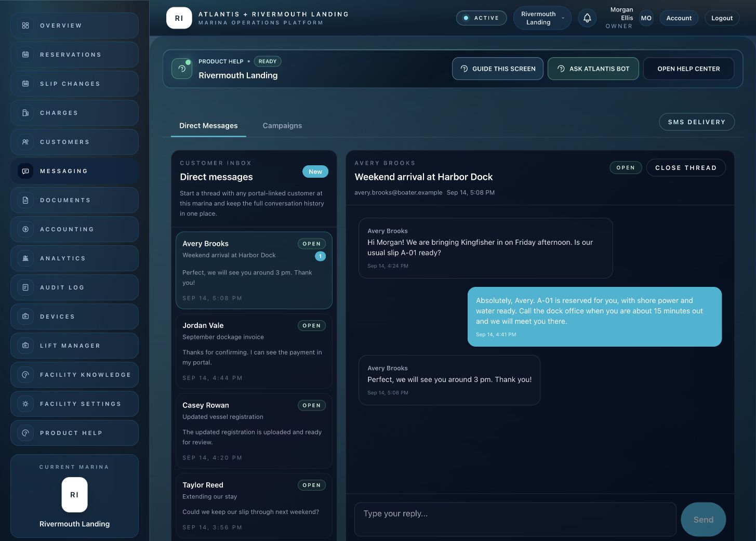The height and width of the screenshot is (541, 756).
Task: Click the Account button in header
Action: (x=679, y=18)
